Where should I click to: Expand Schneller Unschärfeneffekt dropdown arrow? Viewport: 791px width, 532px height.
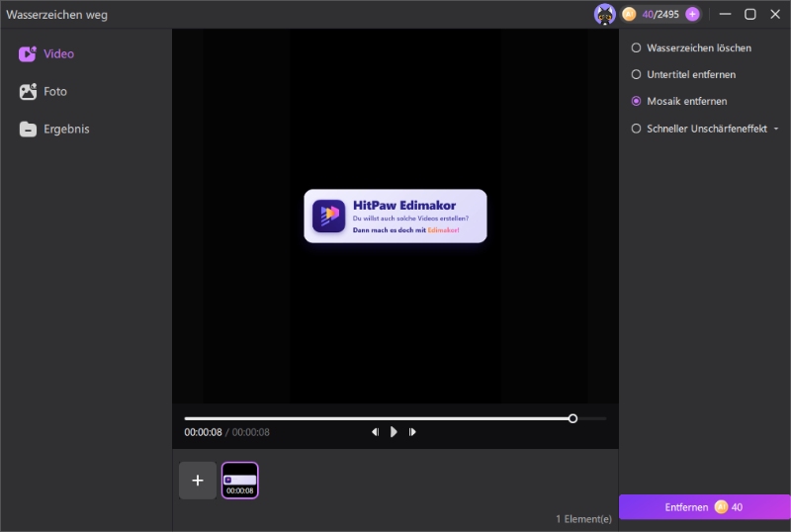pyautogui.click(x=776, y=129)
